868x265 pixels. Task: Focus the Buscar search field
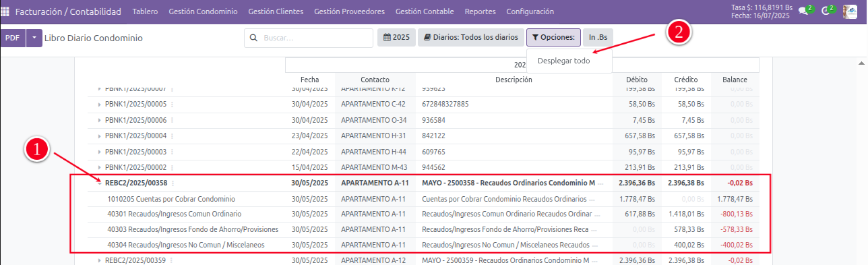(x=309, y=38)
